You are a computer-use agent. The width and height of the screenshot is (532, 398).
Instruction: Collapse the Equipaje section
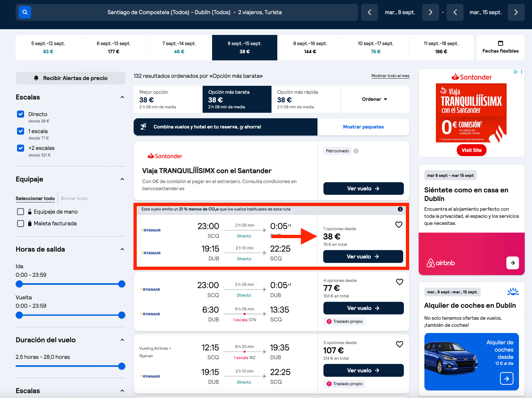122,179
